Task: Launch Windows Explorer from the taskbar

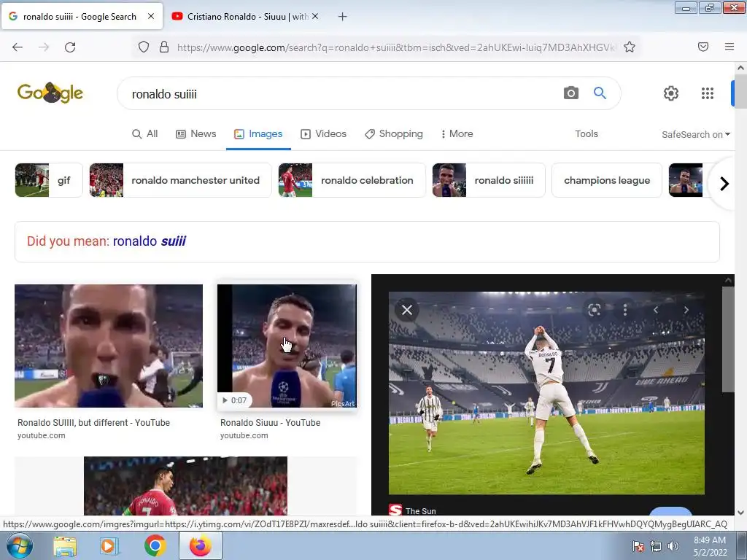Action: [65, 546]
